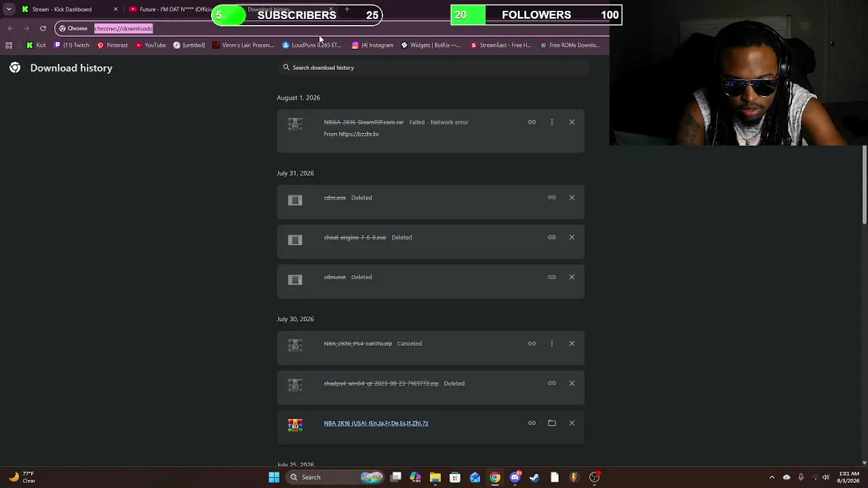The width and height of the screenshot is (868, 488).
Task: Open the LoudPunx bookmark
Action: tap(312, 45)
